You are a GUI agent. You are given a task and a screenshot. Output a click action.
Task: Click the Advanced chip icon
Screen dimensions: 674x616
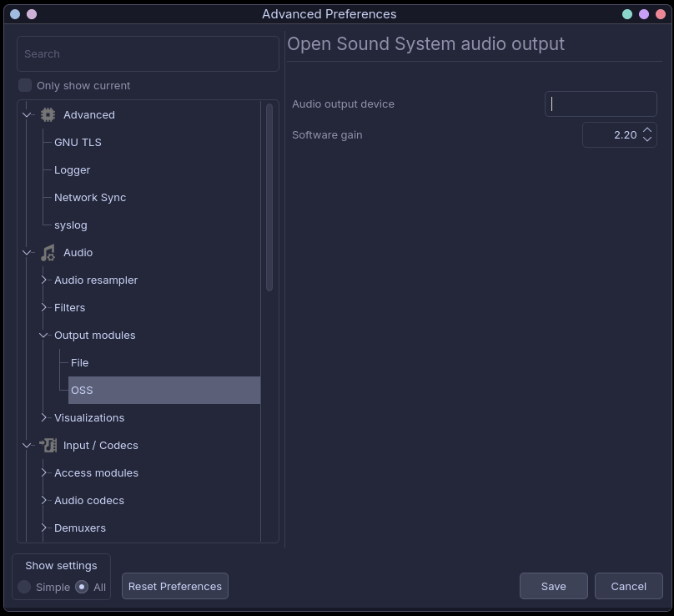pos(48,115)
